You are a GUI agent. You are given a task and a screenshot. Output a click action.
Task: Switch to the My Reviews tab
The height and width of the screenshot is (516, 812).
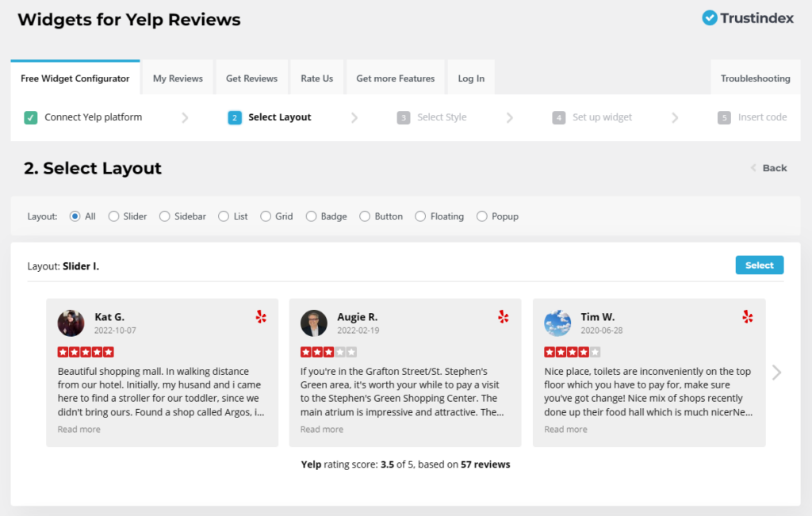(x=177, y=78)
